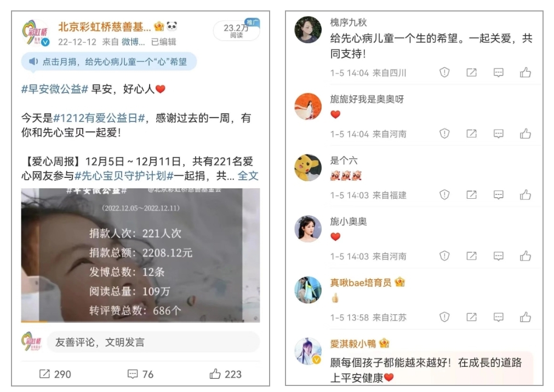Repost the comment by 是个六
The height and width of the screenshot is (392, 554).
471,195
